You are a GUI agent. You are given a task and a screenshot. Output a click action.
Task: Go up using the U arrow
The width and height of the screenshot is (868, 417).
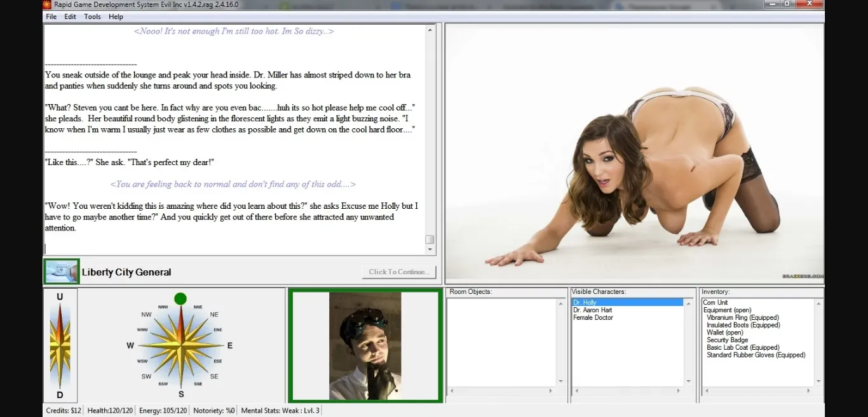[x=60, y=298]
